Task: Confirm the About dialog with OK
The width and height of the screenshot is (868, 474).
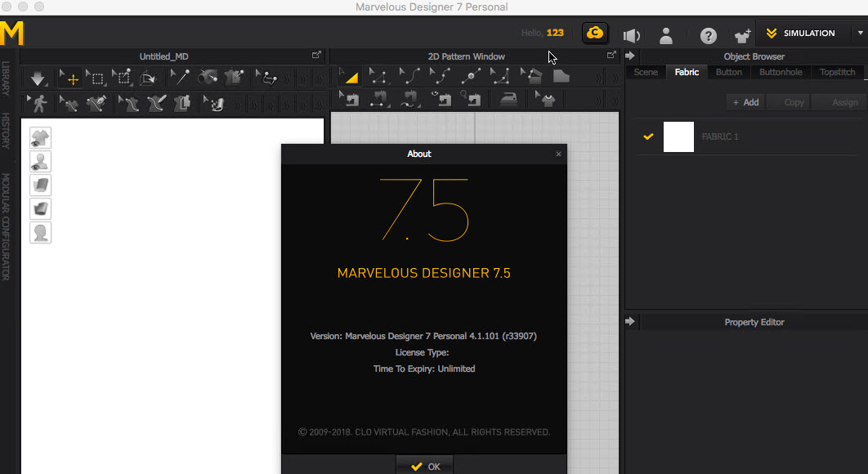Action: click(x=425, y=467)
